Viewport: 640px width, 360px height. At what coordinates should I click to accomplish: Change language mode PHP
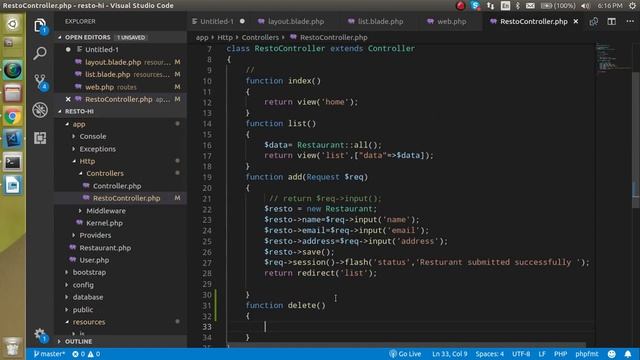click(560, 354)
